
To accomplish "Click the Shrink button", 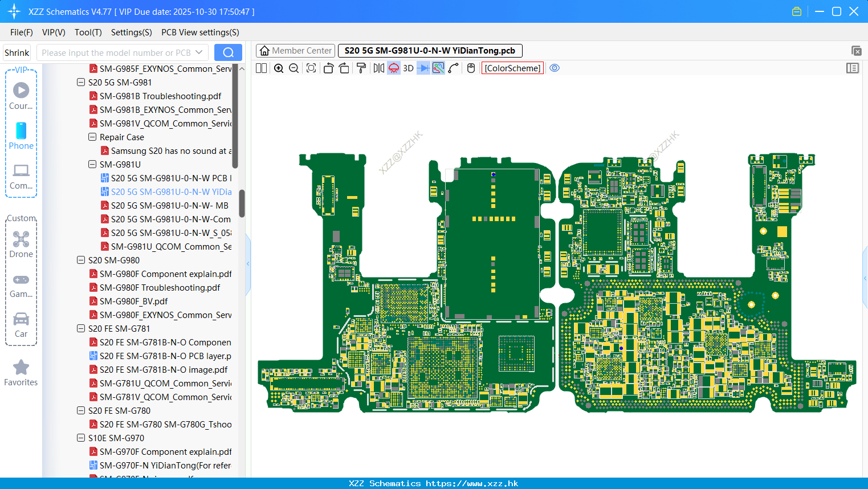I will (x=17, y=52).
